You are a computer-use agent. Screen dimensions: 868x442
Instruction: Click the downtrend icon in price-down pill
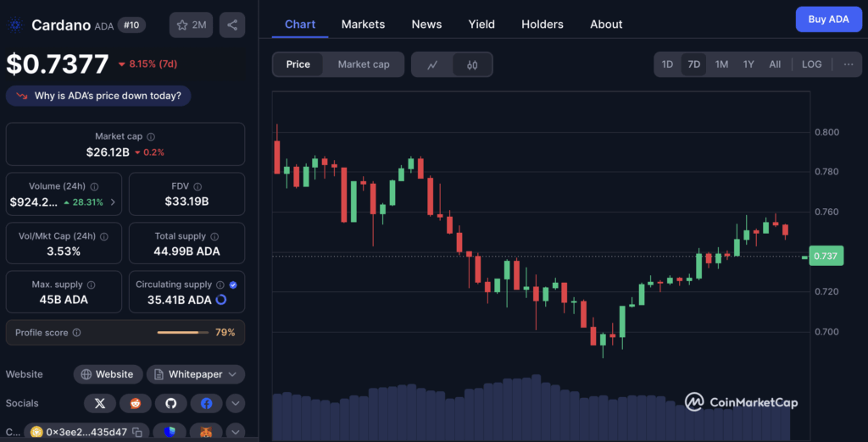point(21,96)
